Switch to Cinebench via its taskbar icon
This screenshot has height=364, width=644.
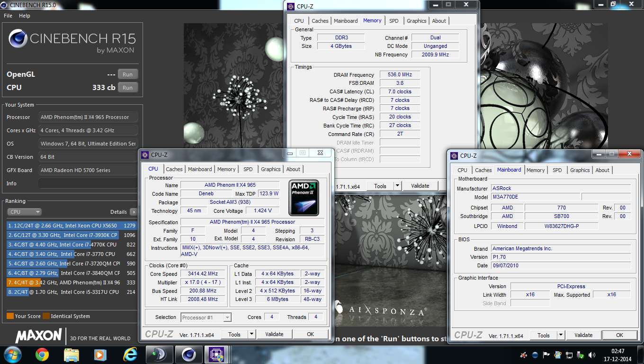tap(188, 354)
